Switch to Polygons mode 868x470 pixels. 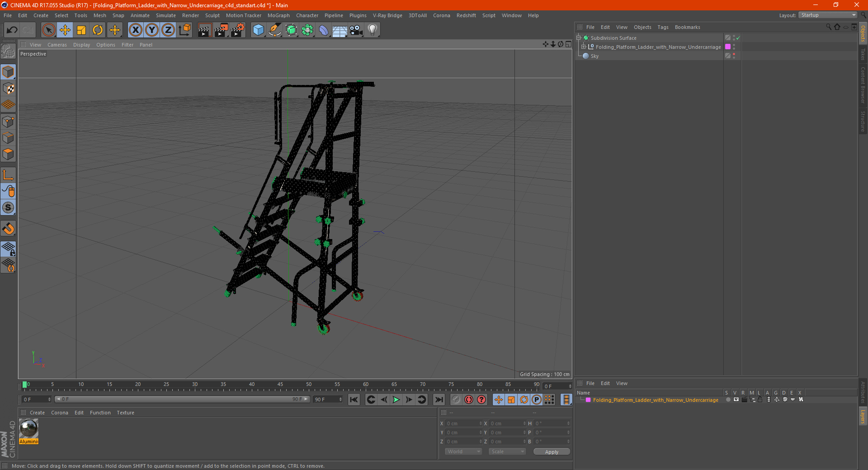pos(8,154)
